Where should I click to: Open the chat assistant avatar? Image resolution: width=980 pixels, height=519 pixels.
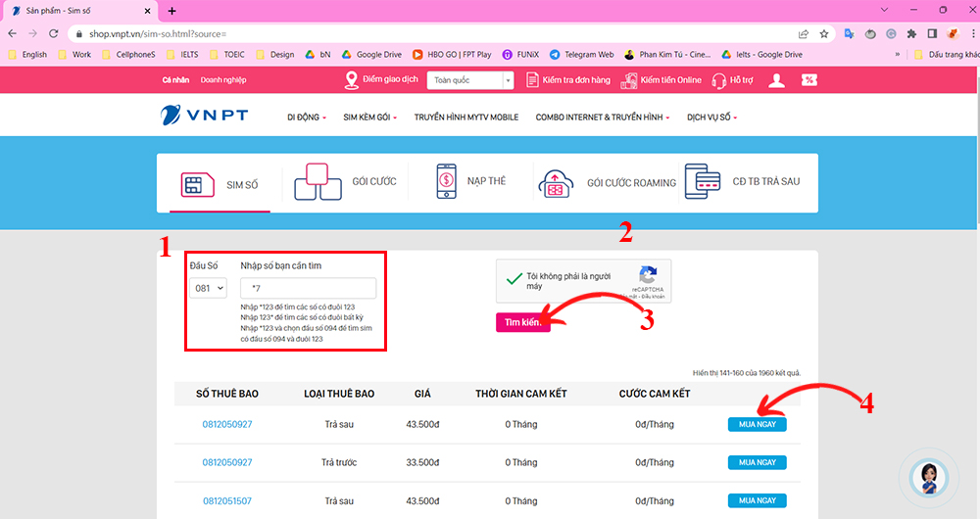pos(929,479)
